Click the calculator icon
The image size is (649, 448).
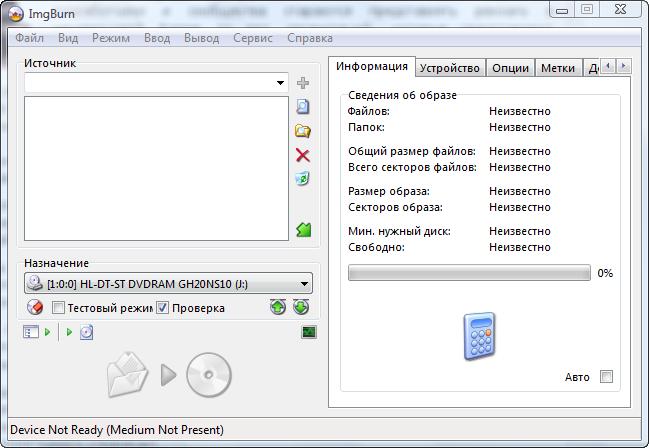479,336
